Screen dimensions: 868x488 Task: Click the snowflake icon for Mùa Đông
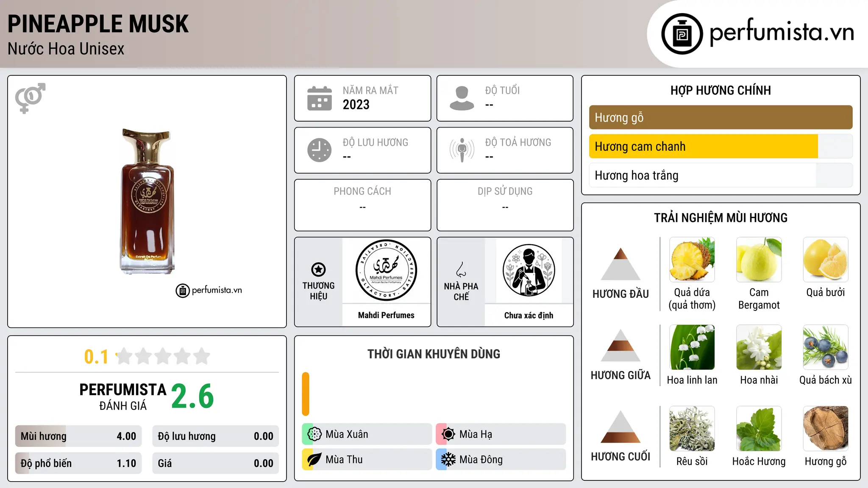pos(448,460)
